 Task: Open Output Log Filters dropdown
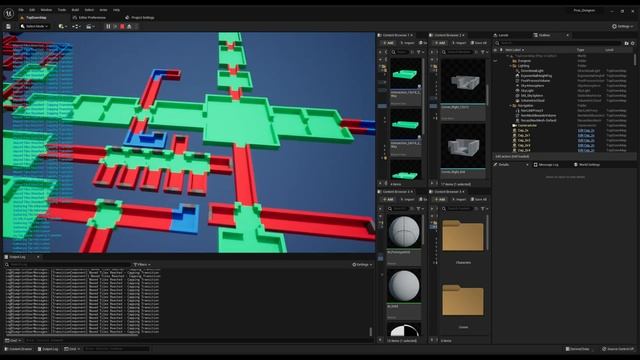[142, 264]
